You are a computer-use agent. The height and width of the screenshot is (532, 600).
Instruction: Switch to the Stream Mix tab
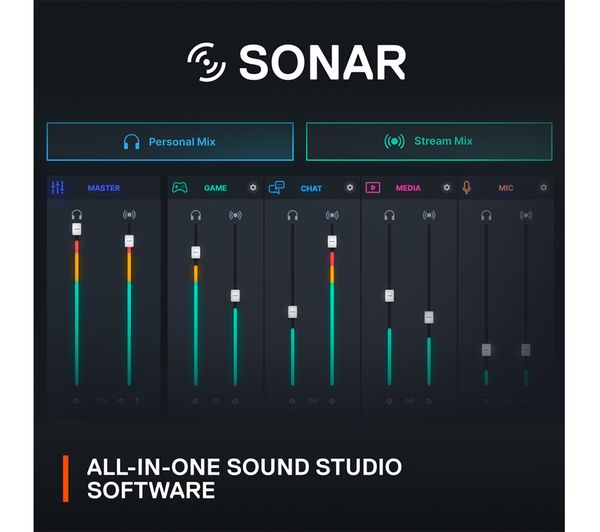[x=429, y=141]
